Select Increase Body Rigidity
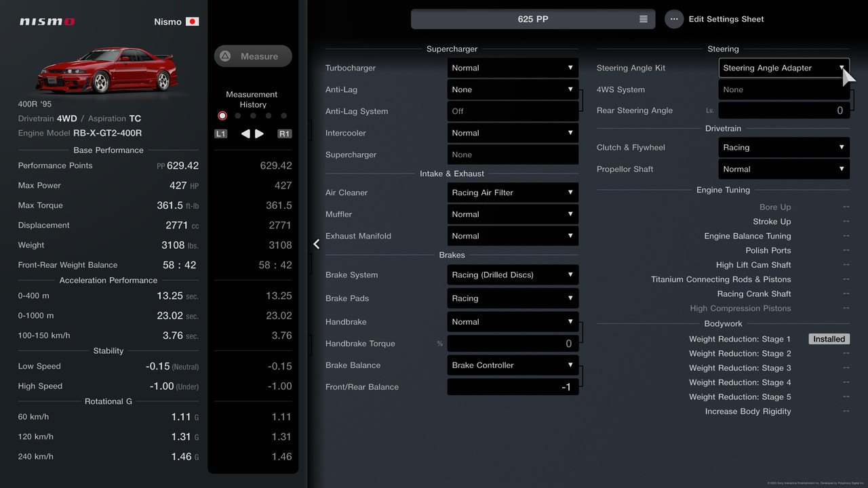 coord(748,411)
